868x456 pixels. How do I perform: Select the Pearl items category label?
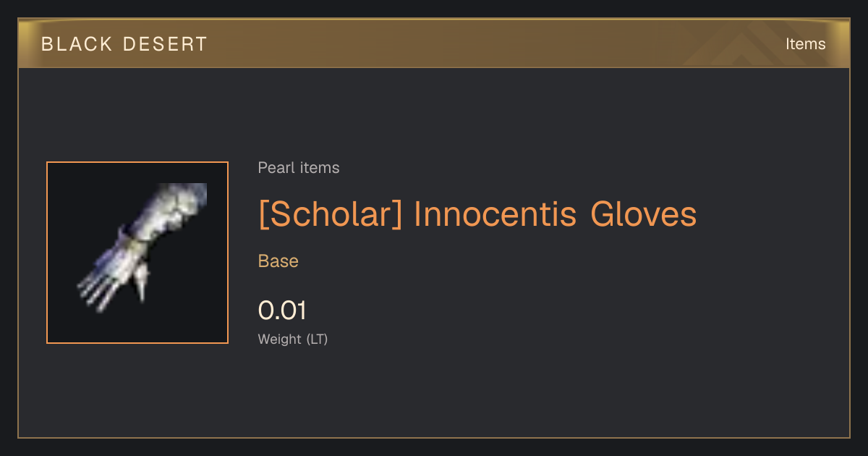click(x=299, y=168)
